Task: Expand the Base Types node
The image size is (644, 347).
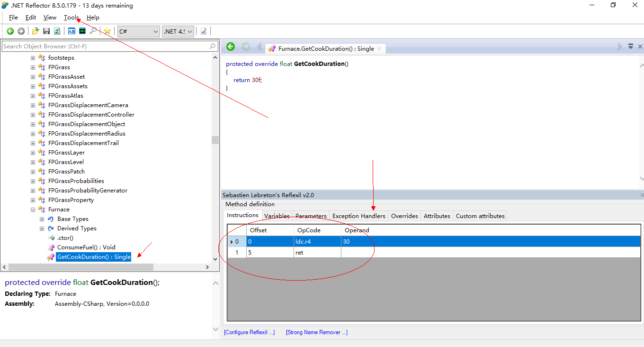Action: [x=42, y=219]
